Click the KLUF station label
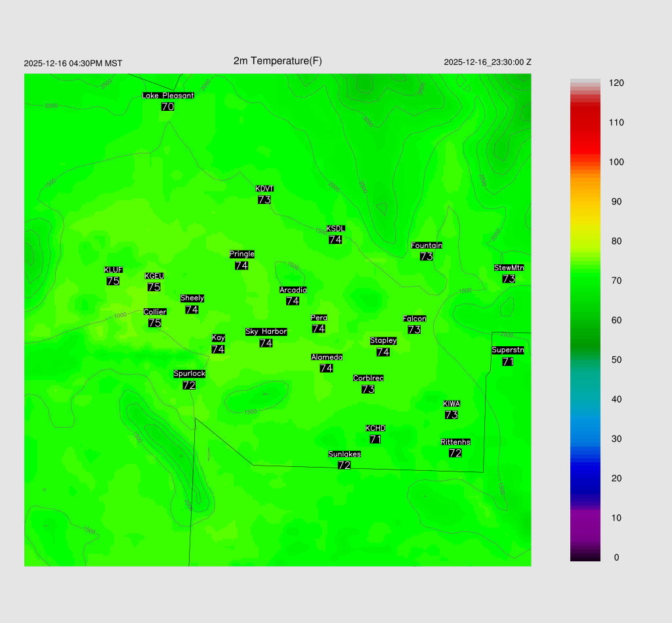 click(114, 270)
